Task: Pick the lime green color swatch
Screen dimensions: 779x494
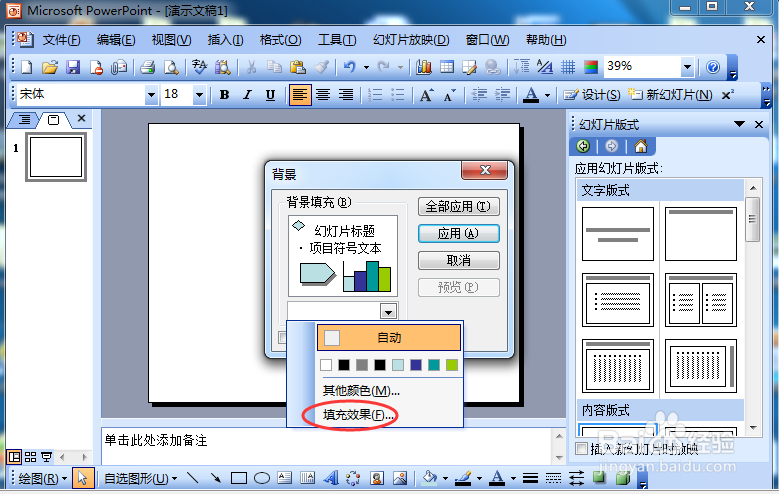Action: pyautogui.click(x=452, y=365)
